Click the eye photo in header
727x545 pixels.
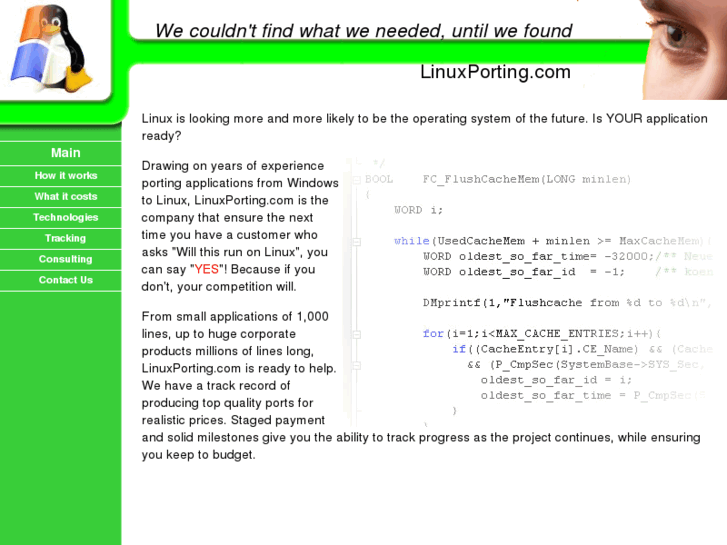[684, 49]
